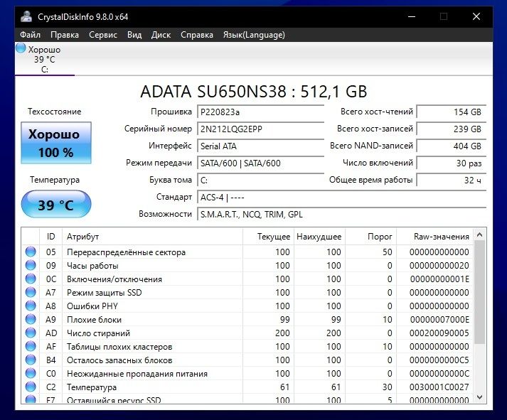Click the 30 раз power-on count value
Image resolution: width=507 pixels, height=420 pixels.
(x=452, y=163)
